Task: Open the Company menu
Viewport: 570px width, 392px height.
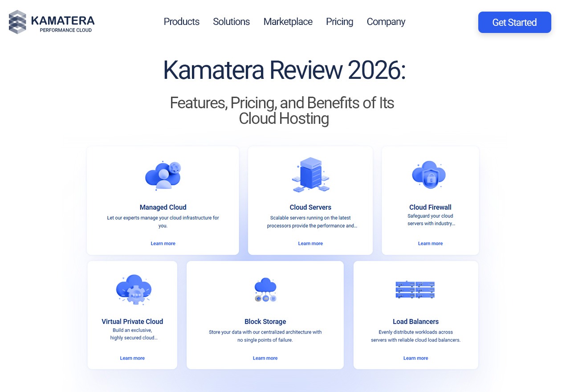Action: click(x=386, y=22)
